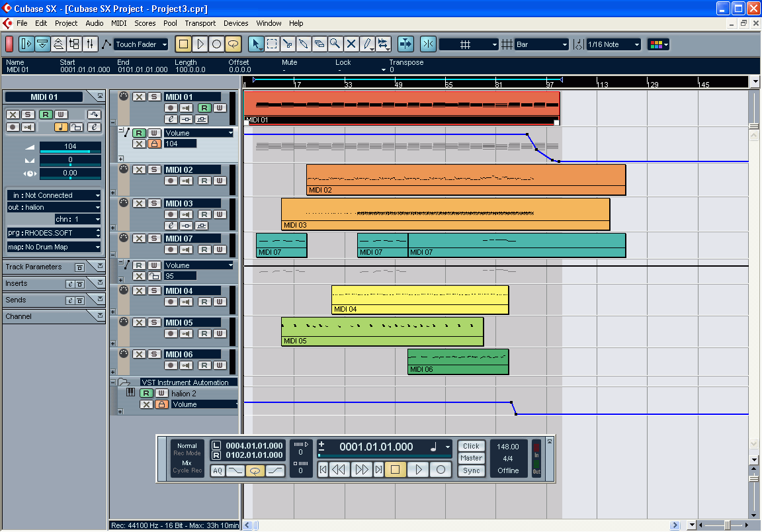Image resolution: width=762 pixels, height=532 pixels.
Task: Open the File menu
Action: tap(22, 23)
